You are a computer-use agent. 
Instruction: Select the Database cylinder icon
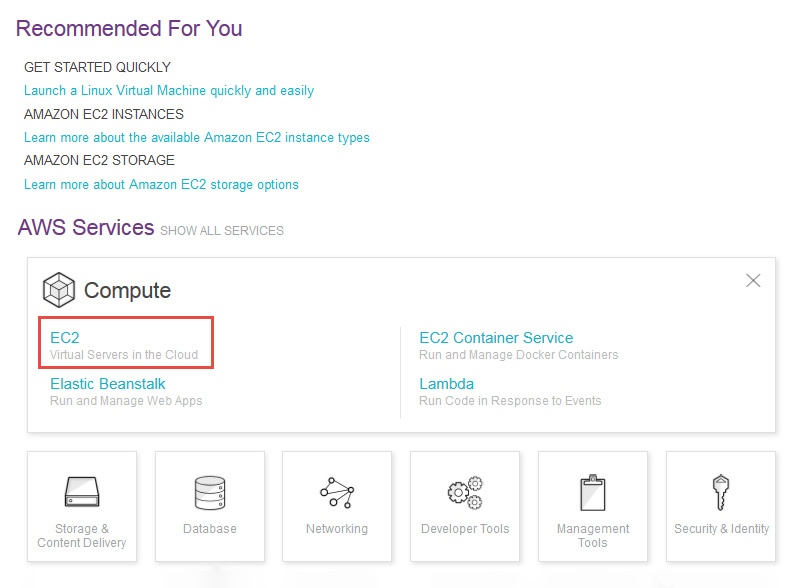[x=210, y=492]
